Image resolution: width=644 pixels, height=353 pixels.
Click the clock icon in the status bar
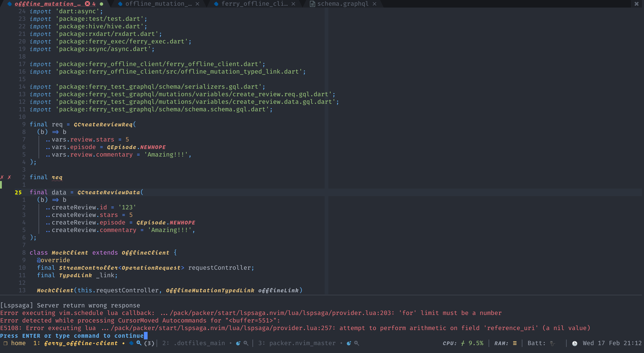tap(575, 343)
